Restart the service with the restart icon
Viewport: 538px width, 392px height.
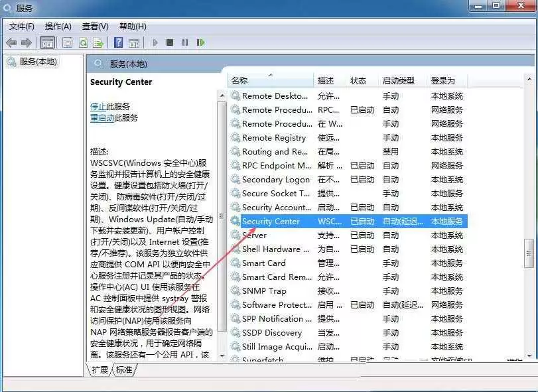pos(200,42)
